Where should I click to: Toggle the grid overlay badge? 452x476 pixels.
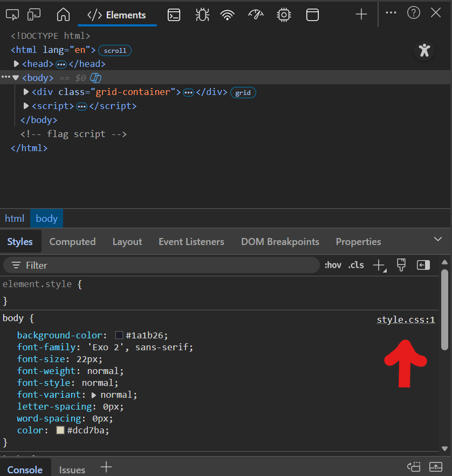243,92
